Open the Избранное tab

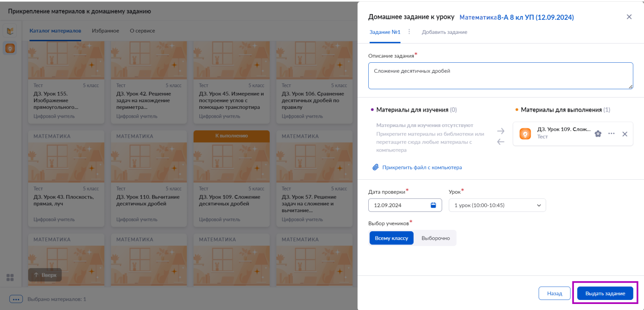pos(105,31)
